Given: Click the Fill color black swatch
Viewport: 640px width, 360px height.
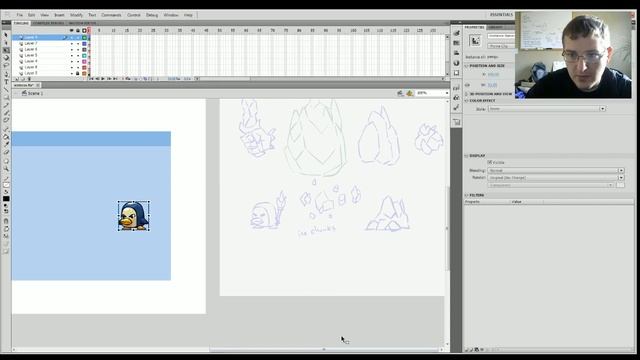Looking at the screenshot, I should coord(6,199).
